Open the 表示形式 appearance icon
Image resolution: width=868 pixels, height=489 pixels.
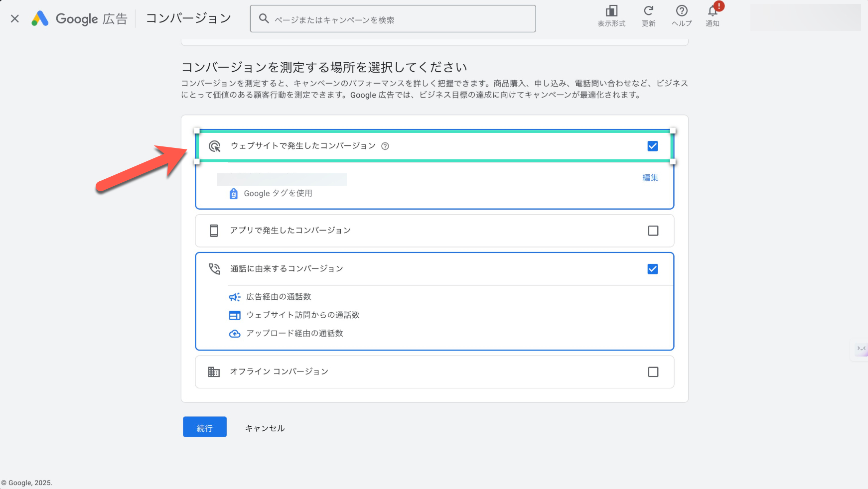click(611, 11)
